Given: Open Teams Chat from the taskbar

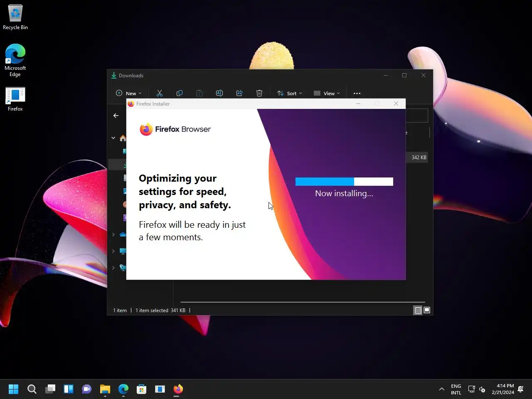Looking at the screenshot, I should pos(87,389).
